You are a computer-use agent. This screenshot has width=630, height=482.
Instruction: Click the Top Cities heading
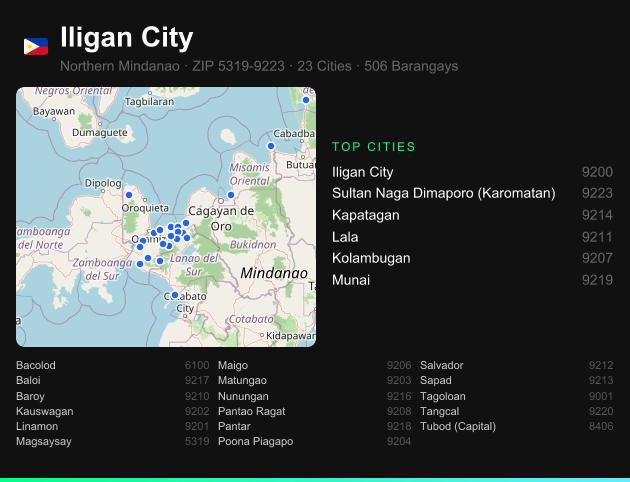pyautogui.click(x=374, y=147)
